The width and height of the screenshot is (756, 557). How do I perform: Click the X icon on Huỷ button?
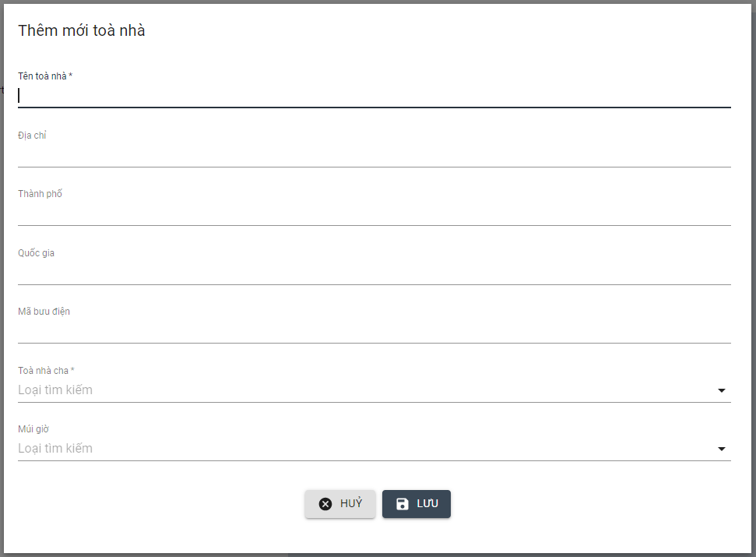click(325, 504)
